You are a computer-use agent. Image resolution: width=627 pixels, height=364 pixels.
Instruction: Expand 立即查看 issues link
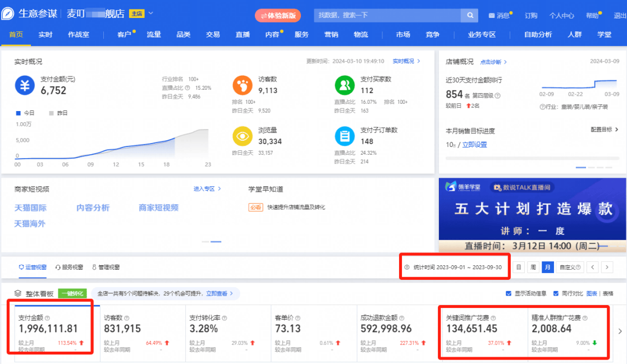pos(219,294)
